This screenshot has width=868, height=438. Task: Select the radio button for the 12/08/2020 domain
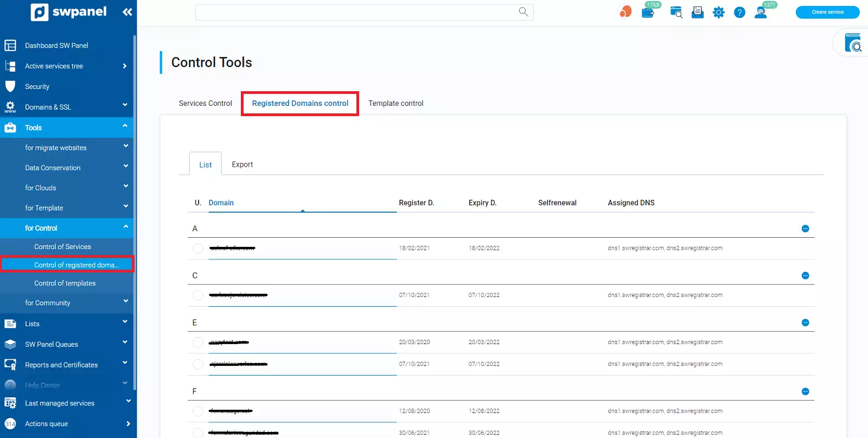click(x=198, y=411)
